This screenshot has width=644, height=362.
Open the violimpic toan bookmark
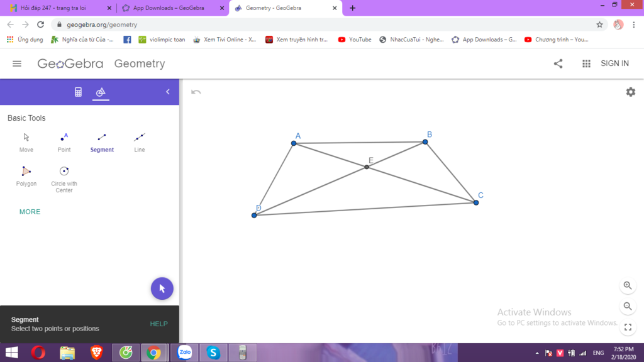162,40
